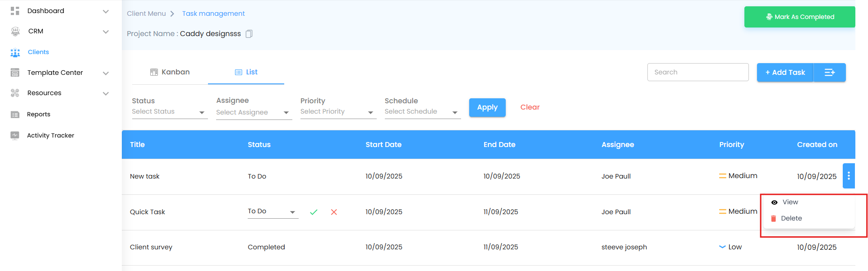The image size is (868, 271).
Task: Click into the task Search field
Action: [697, 72]
